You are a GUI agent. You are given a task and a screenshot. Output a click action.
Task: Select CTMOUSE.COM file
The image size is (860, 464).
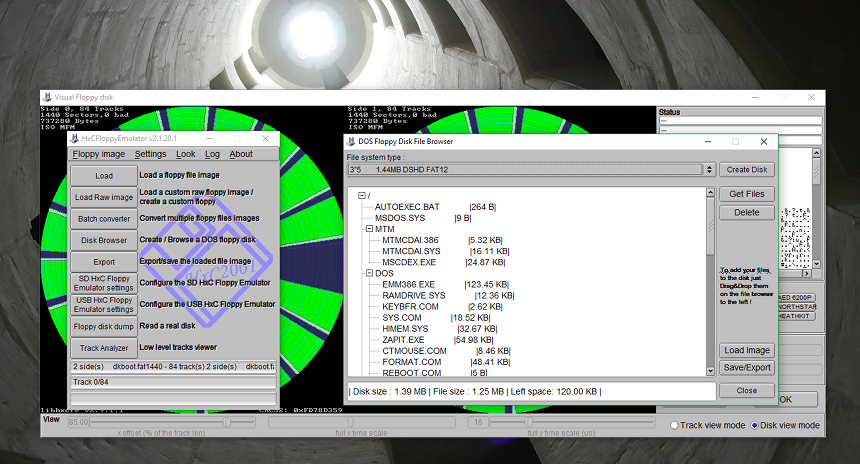pyautogui.click(x=415, y=350)
